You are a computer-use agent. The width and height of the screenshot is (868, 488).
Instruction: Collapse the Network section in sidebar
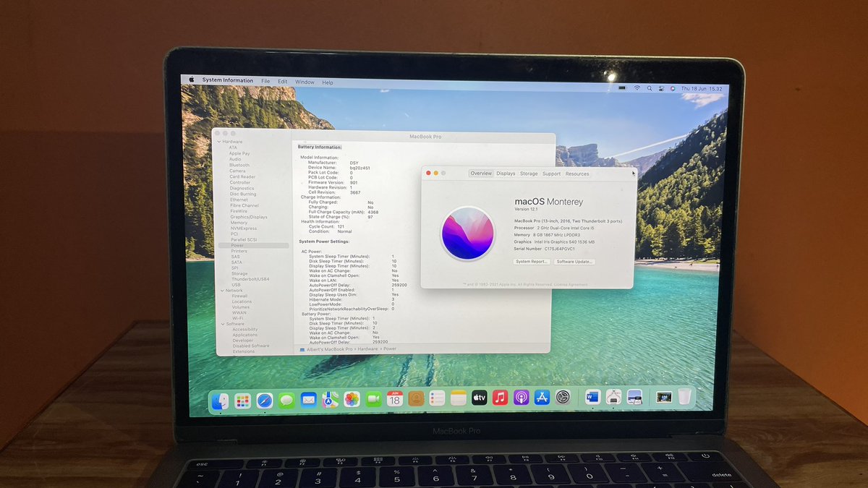(x=221, y=290)
